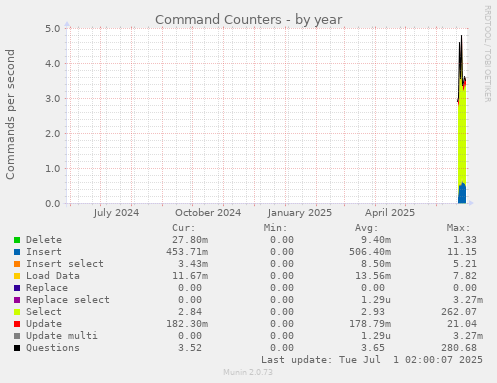The width and height of the screenshot is (497, 383).
Task: Click the Update current value 182.30m
Action: (x=187, y=324)
